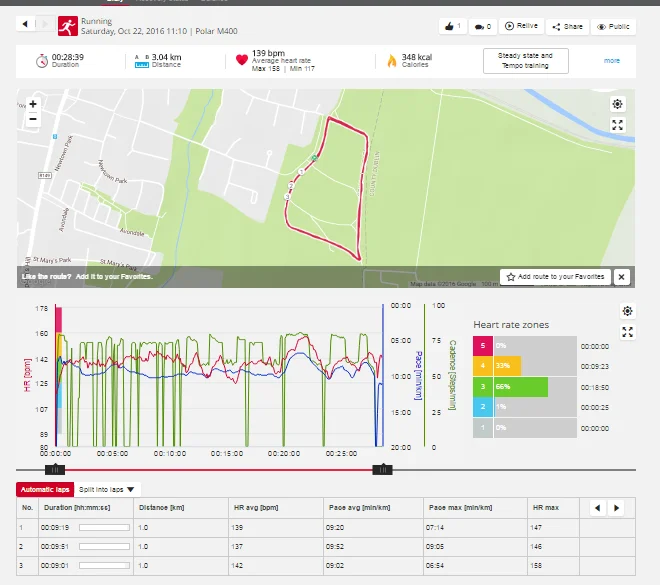Click Add route to your Favorites
660x585 pixels.
(555, 276)
